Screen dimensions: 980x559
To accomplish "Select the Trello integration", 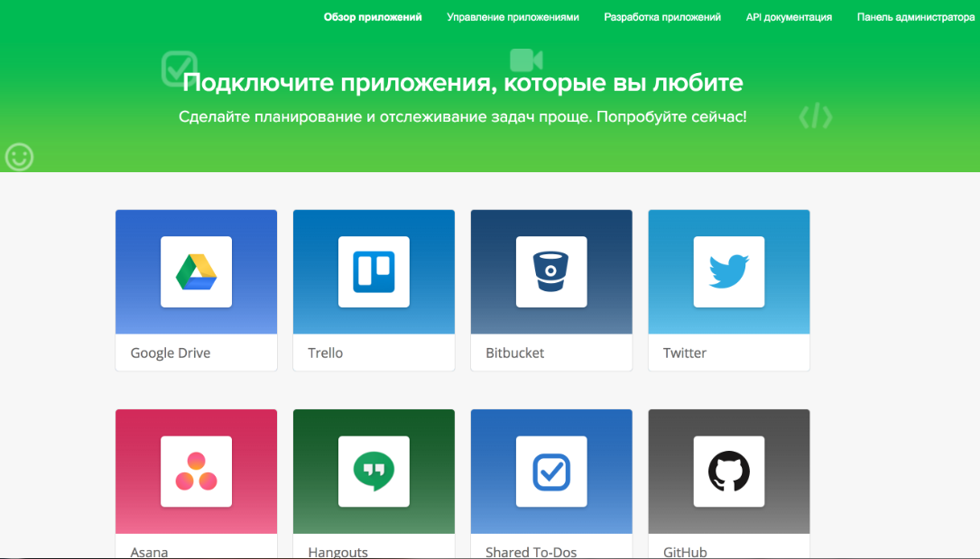I will coord(374,272).
